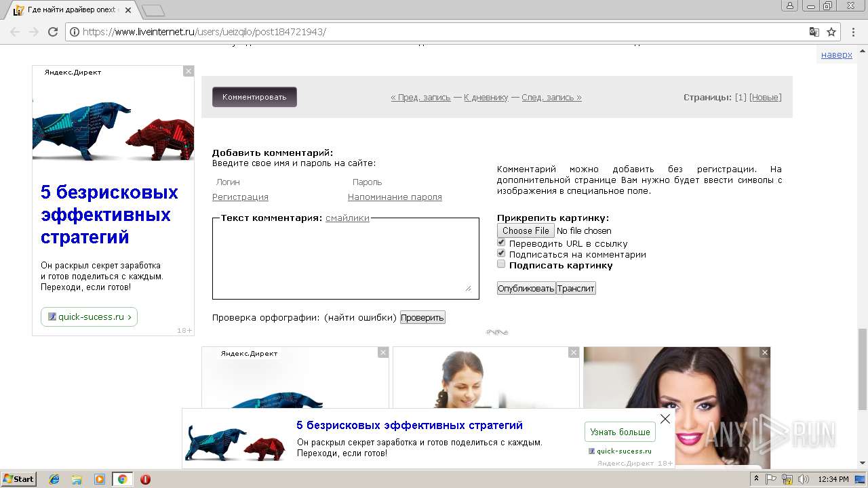The image size is (868, 488).
Task: Click the Проверить spelling button
Action: pos(422,317)
